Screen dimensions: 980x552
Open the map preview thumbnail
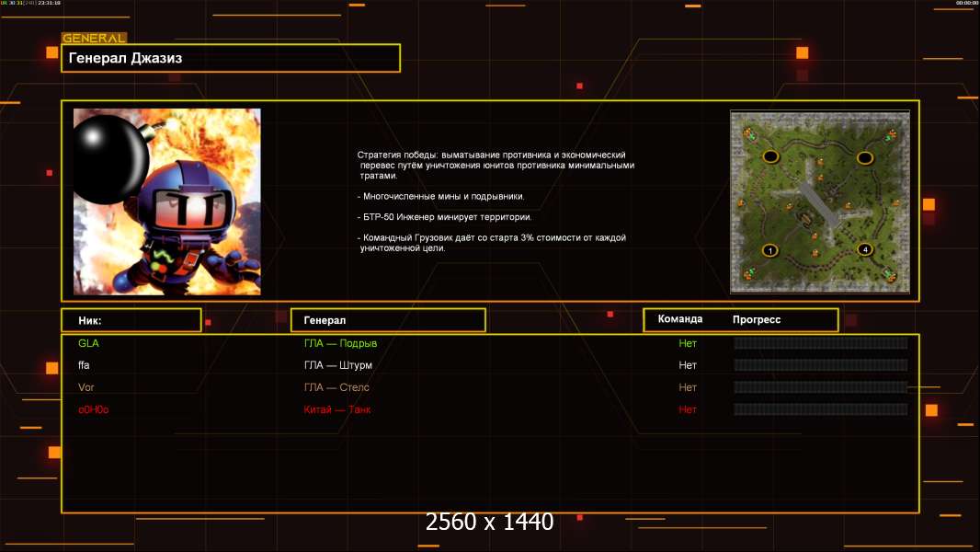tap(820, 201)
